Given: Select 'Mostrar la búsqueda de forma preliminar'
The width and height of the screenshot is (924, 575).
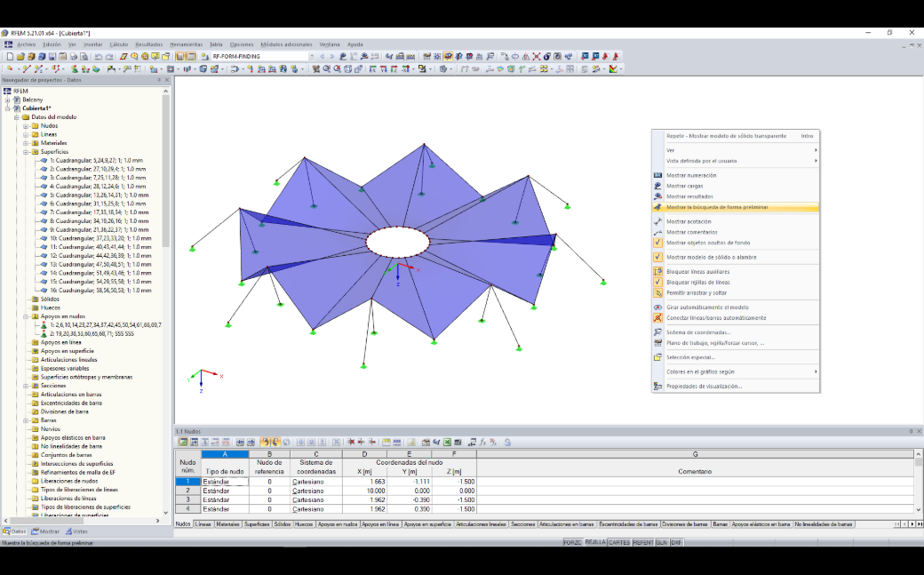Looking at the screenshot, I should point(736,208).
